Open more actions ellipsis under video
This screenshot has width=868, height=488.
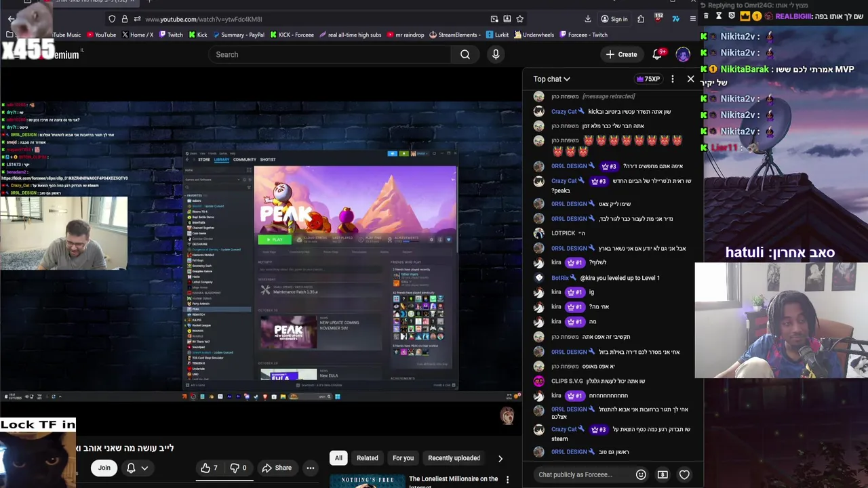(310, 468)
